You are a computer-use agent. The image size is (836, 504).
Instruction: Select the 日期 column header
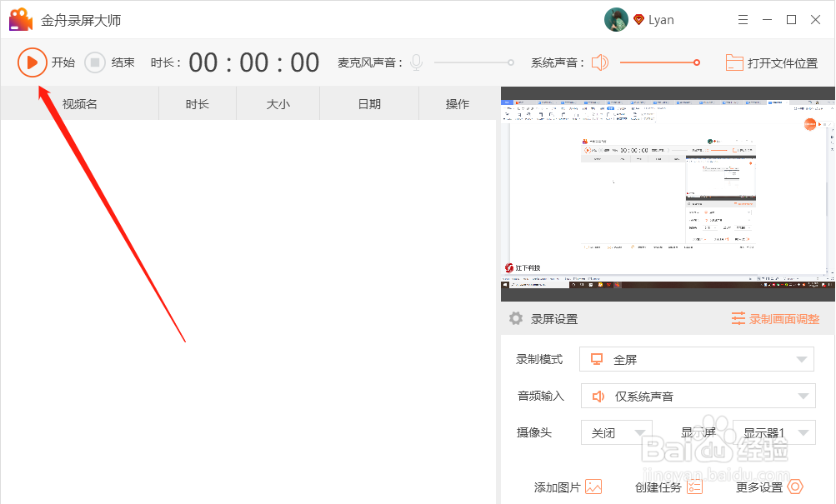coord(368,103)
